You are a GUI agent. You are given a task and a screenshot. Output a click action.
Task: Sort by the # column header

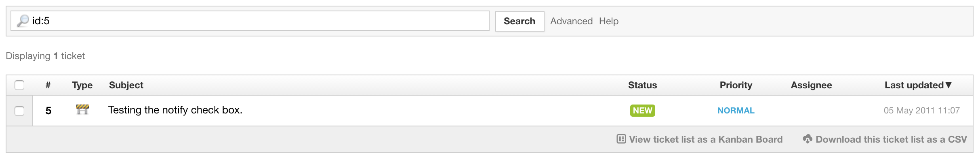48,85
